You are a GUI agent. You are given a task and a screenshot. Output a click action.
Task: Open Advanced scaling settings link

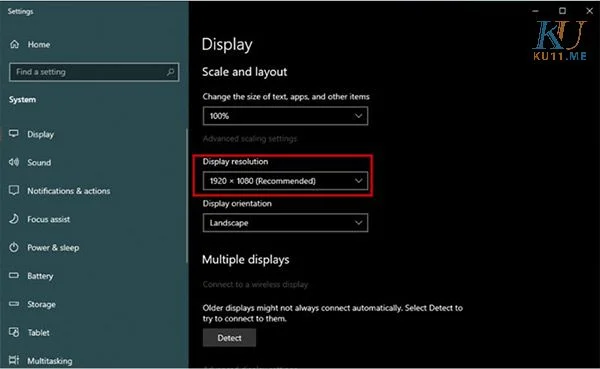tap(249, 139)
